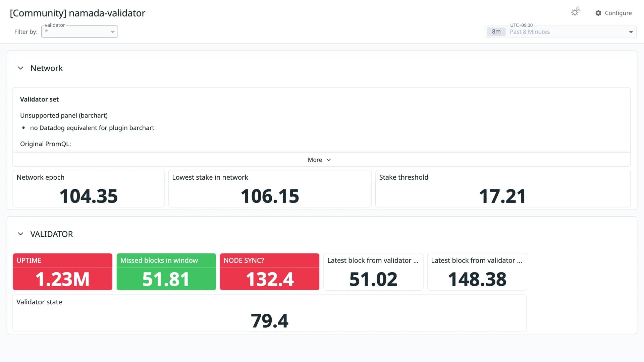Click the Latest block widget showing 51.02

coord(373,272)
